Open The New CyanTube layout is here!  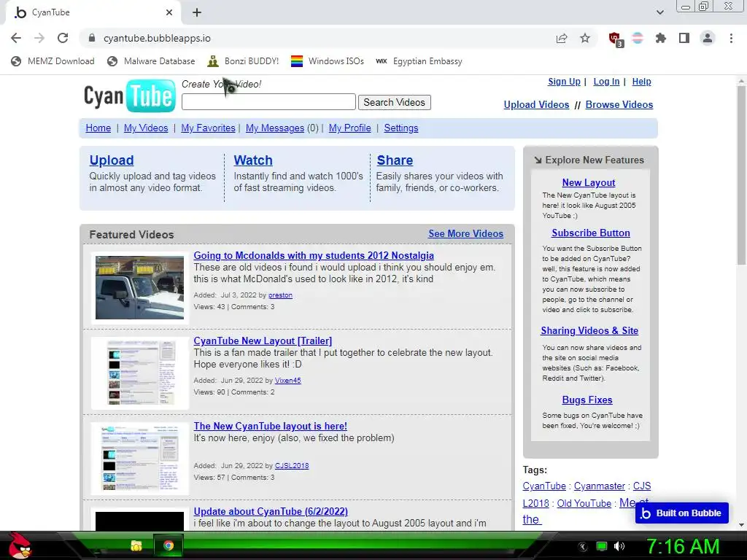(x=270, y=426)
